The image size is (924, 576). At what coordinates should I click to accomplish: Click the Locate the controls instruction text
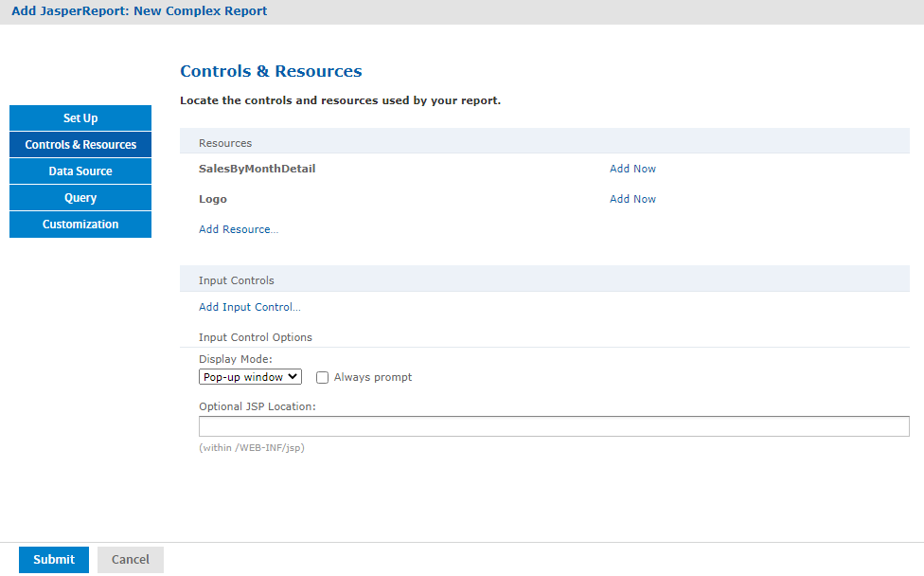pyautogui.click(x=340, y=100)
